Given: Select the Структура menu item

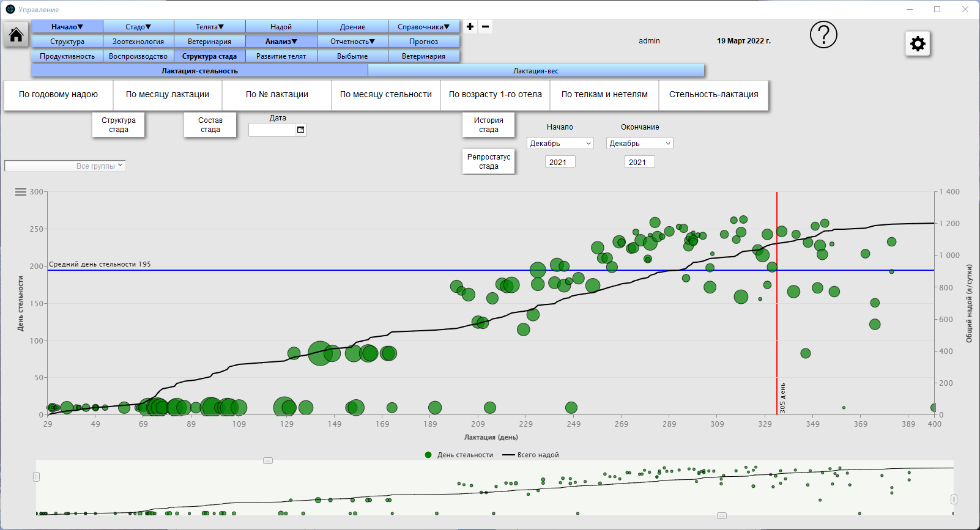Looking at the screenshot, I should pyautogui.click(x=67, y=42).
